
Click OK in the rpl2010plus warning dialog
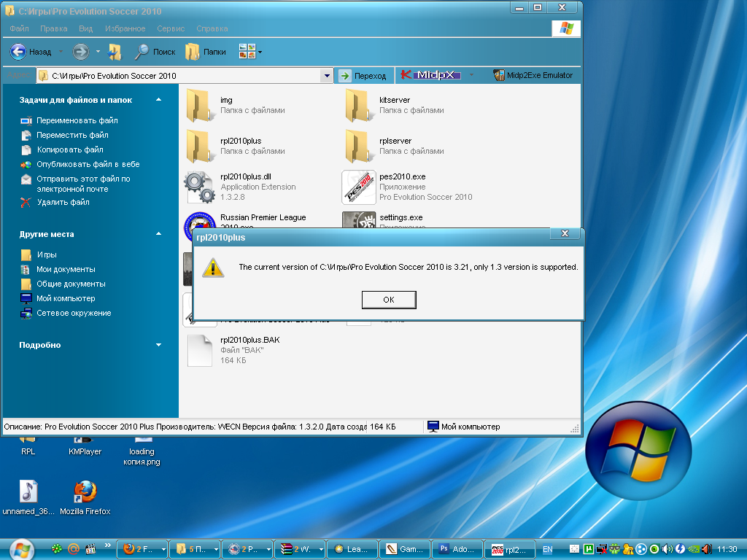(389, 300)
